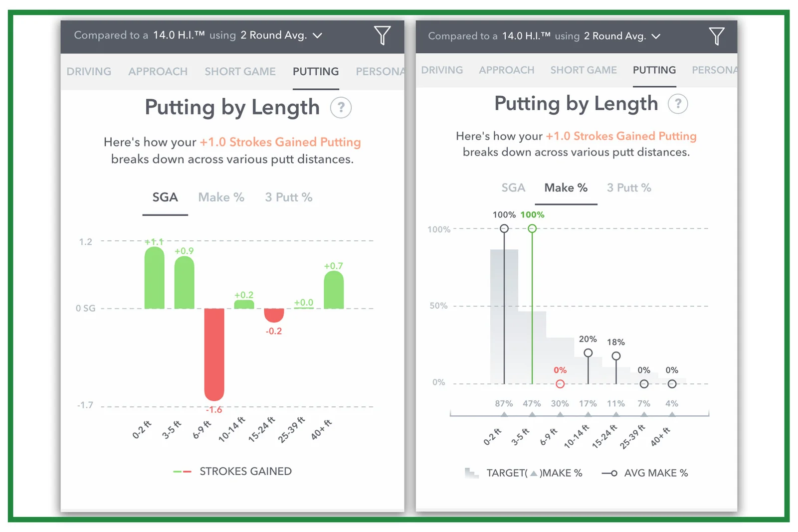
Task: Select SGA sub-tab in left panel
Action: point(165,197)
